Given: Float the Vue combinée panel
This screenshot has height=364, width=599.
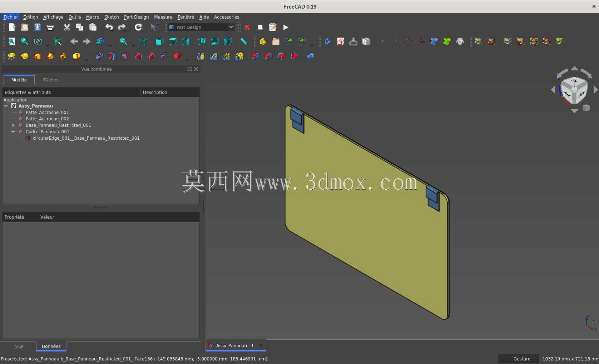Looking at the screenshot, I should coord(190,69).
